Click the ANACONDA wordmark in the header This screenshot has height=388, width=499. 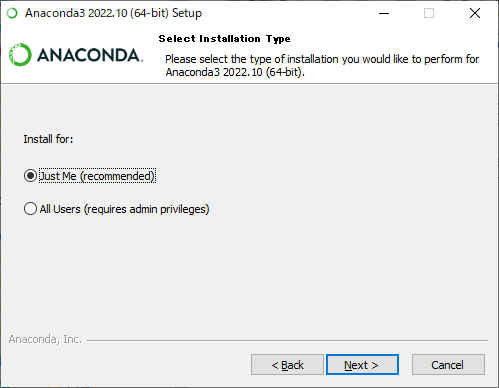coord(90,55)
